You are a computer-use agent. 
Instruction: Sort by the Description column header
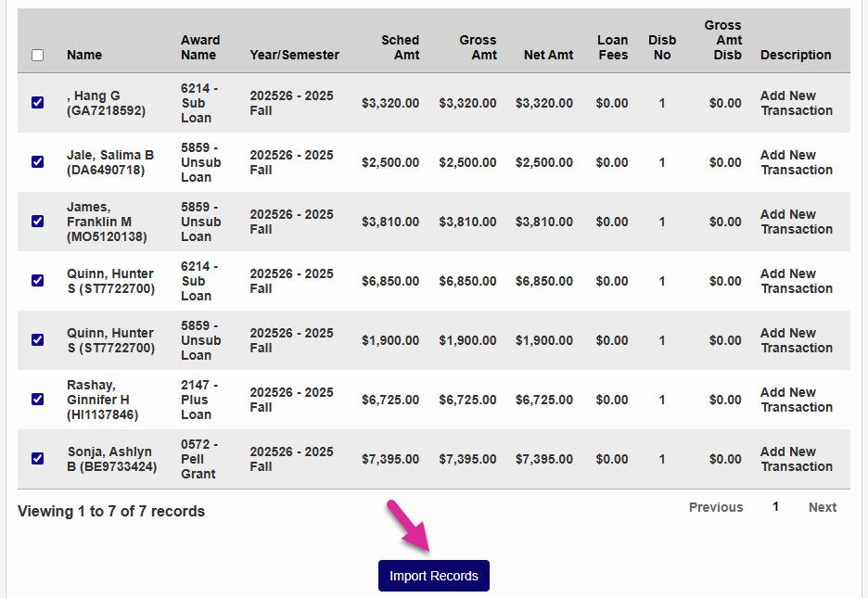coord(796,55)
